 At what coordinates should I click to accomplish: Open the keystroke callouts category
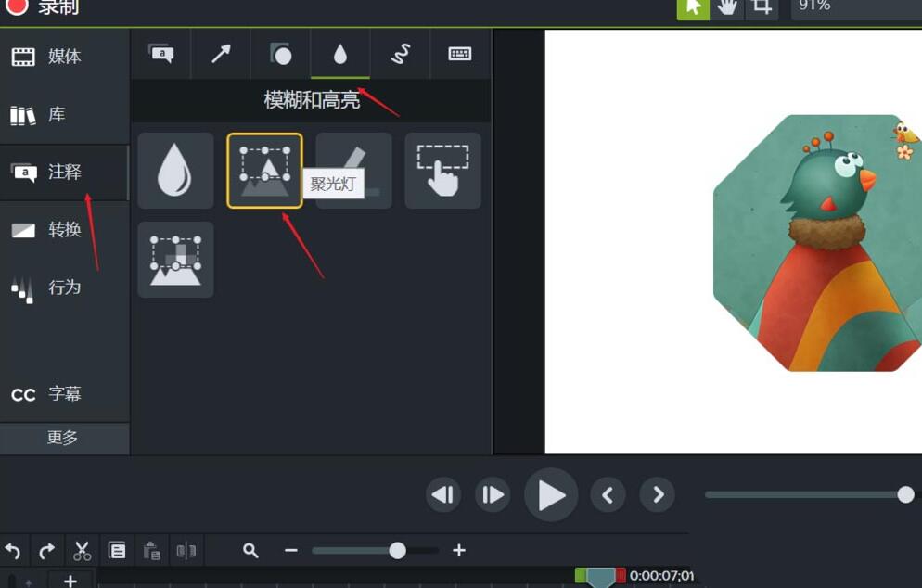[458, 54]
